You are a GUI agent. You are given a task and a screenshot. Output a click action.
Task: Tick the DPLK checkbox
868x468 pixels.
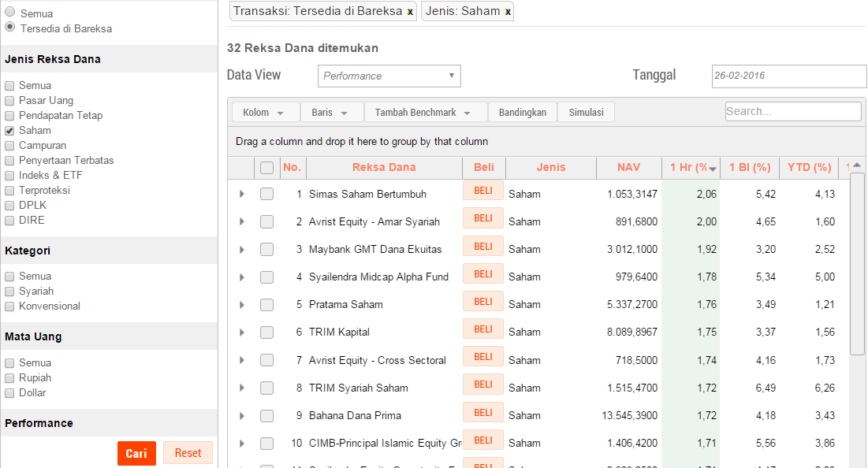coord(9,205)
